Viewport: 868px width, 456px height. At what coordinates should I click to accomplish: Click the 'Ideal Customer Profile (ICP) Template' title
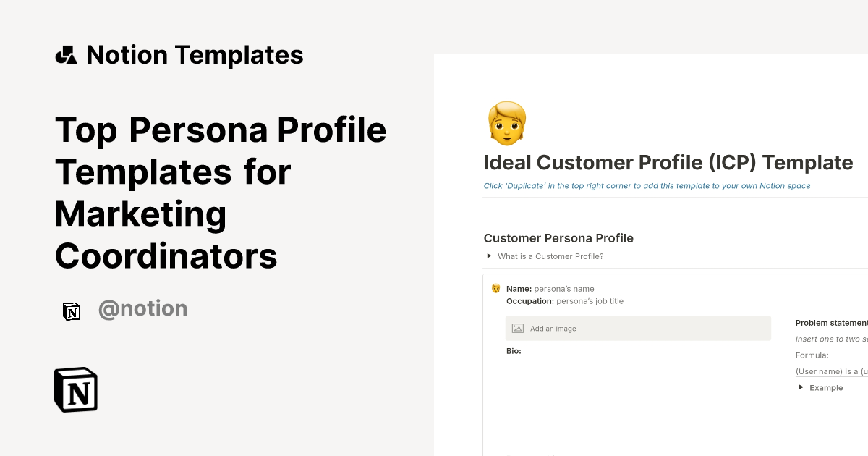tap(668, 162)
